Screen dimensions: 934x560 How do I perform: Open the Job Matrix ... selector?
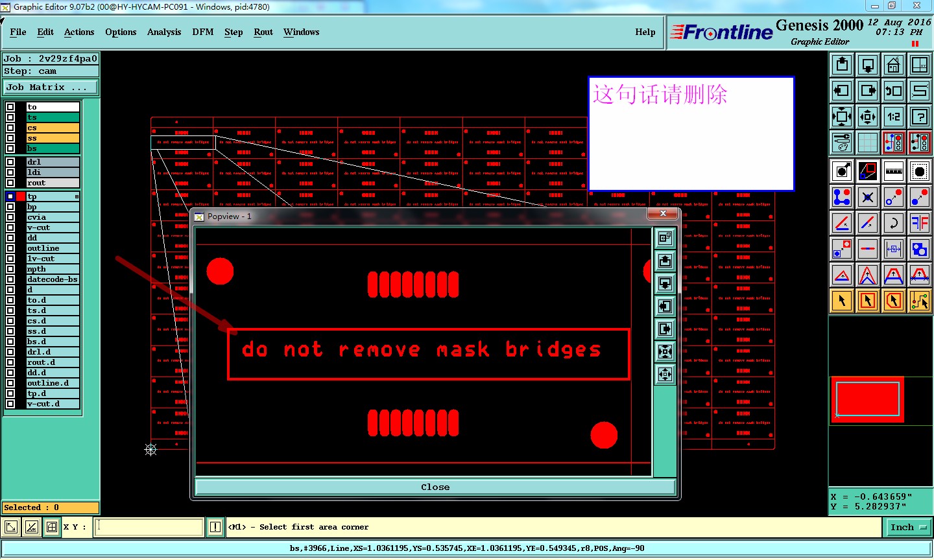click(51, 87)
